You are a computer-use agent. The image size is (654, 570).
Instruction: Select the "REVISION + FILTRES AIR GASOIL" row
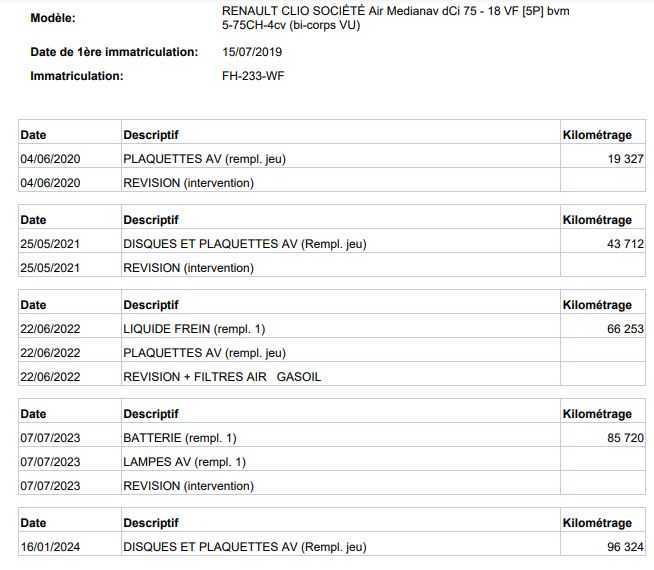point(222,377)
